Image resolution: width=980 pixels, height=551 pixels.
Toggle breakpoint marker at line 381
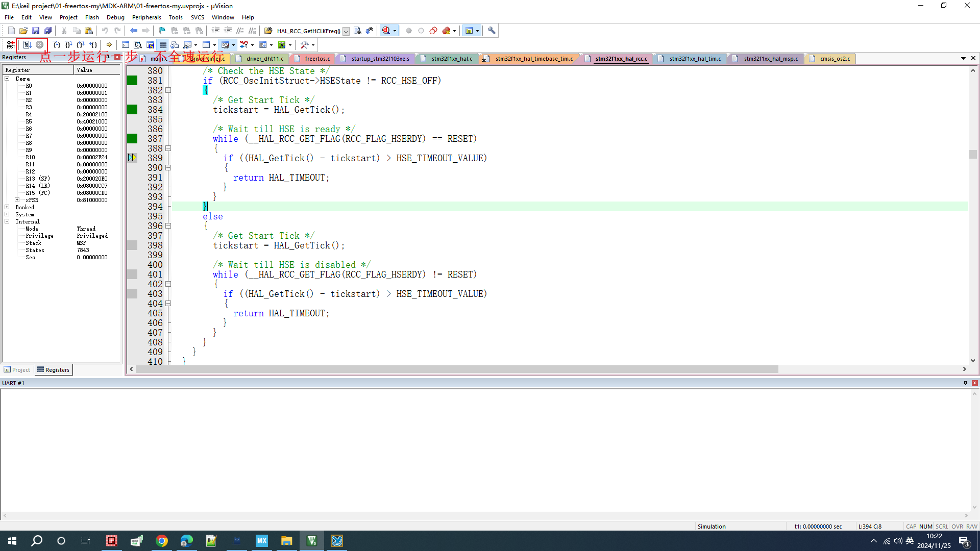coord(132,81)
